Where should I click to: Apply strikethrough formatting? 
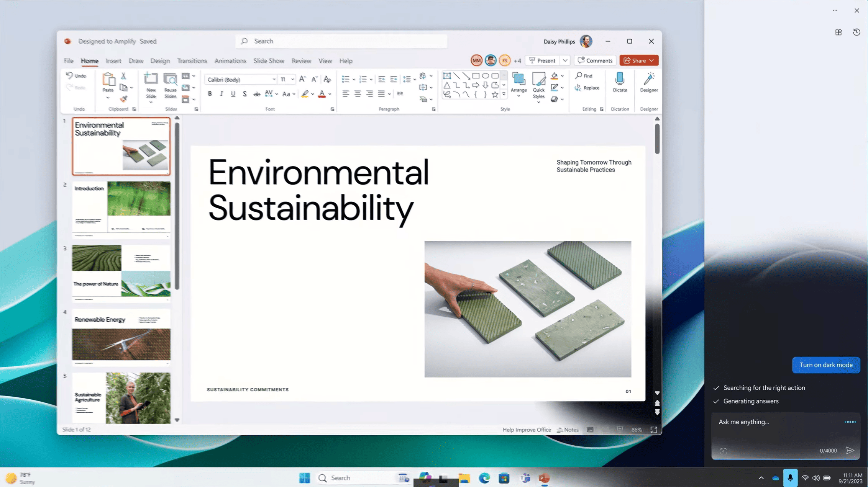[x=257, y=94]
